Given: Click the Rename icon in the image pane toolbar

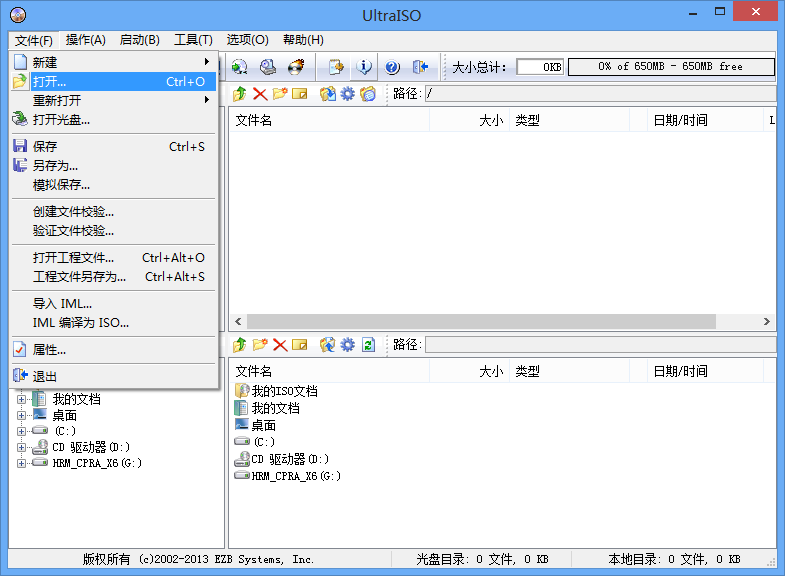Looking at the screenshot, I should click(x=300, y=94).
